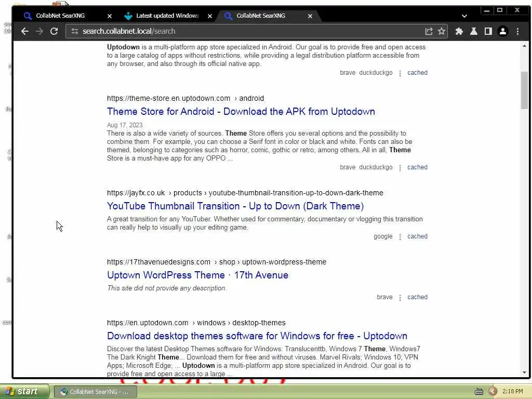Open site information icon in address bar
This screenshot has width=532, height=399.
75,31
